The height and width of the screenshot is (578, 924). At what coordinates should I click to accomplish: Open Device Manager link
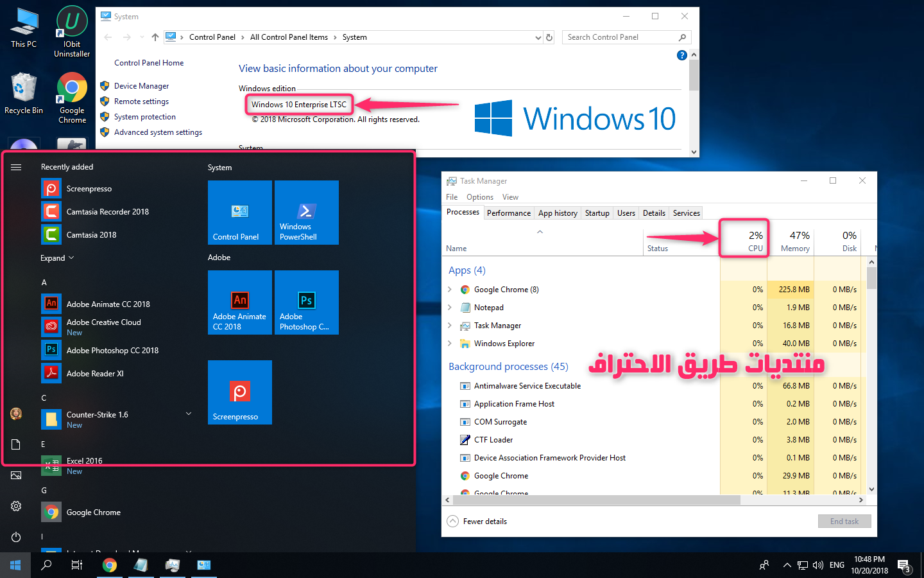point(141,86)
